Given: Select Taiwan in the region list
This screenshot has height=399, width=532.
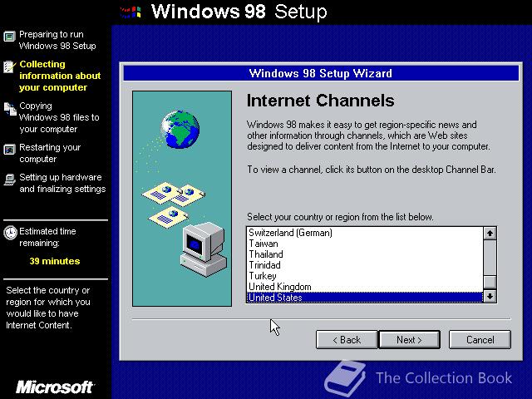Looking at the screenshot, I should [365, 244].
